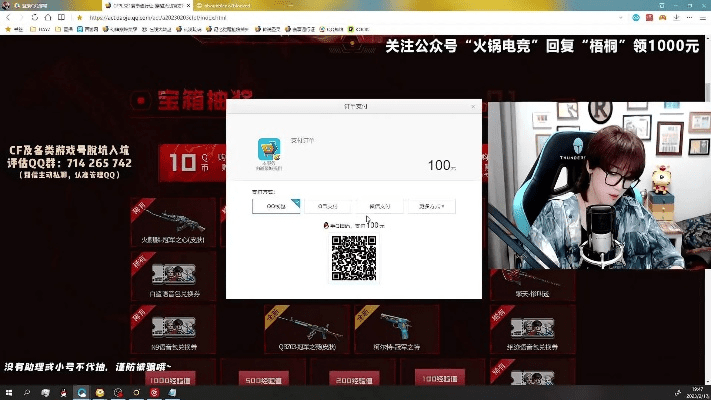
Task: Open the downloads arrow icon
Action: (676, 18)
